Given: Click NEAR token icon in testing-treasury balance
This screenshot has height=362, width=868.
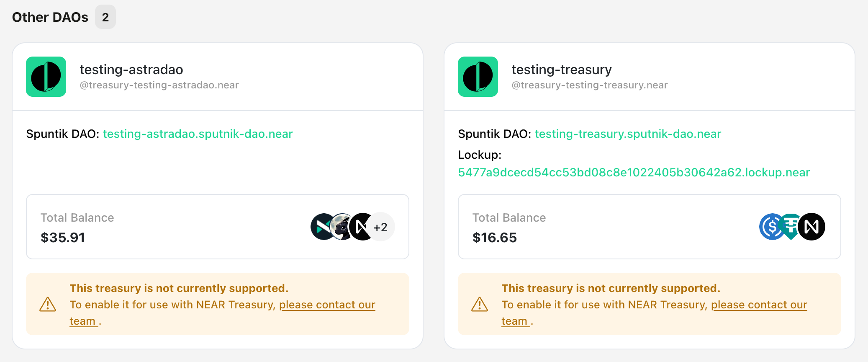Looking at the screenshot, I should (x=812, y=227).
